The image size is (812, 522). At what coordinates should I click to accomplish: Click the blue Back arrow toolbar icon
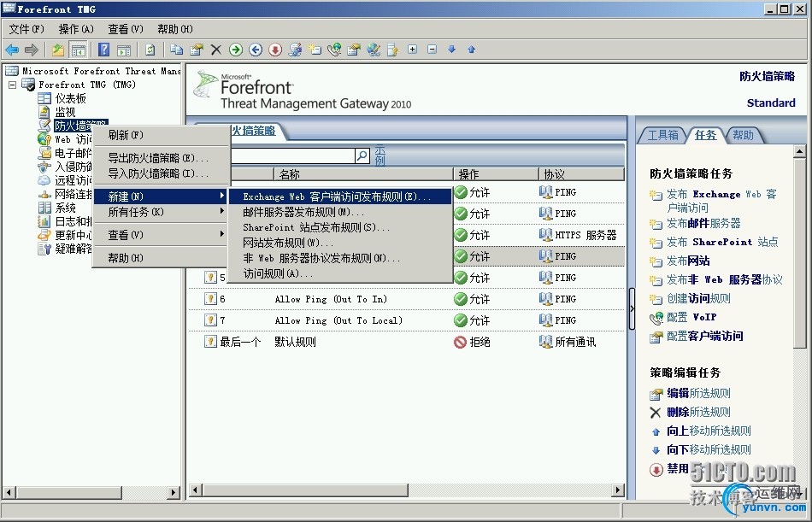click(12, 50)
